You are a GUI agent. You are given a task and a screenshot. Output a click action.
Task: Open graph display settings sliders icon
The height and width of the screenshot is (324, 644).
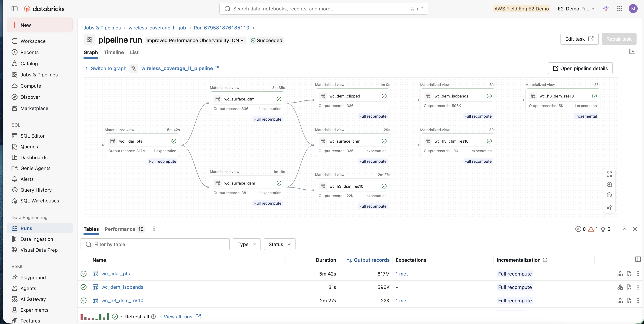click(x=609, y=207)
